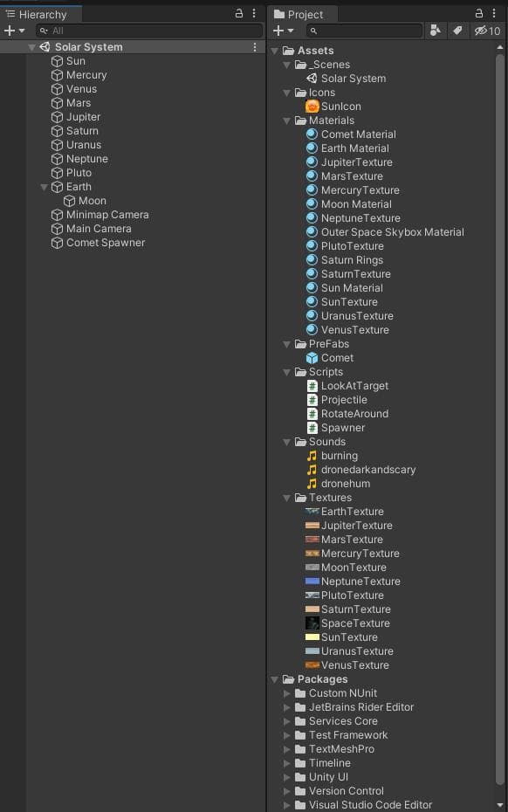Click the Saturn Rings material icon
The height and width of the screenshot is (812, 508).
click(312, 260)
